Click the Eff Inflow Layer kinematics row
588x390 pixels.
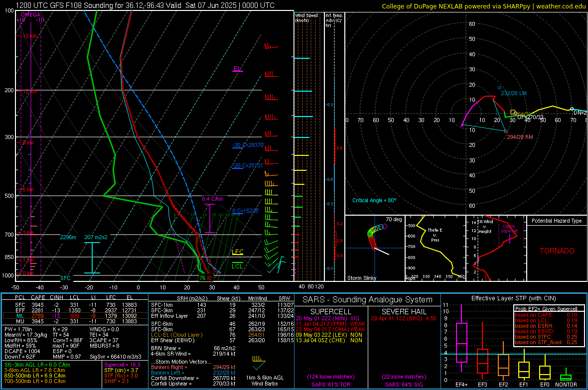click(222, 316)
